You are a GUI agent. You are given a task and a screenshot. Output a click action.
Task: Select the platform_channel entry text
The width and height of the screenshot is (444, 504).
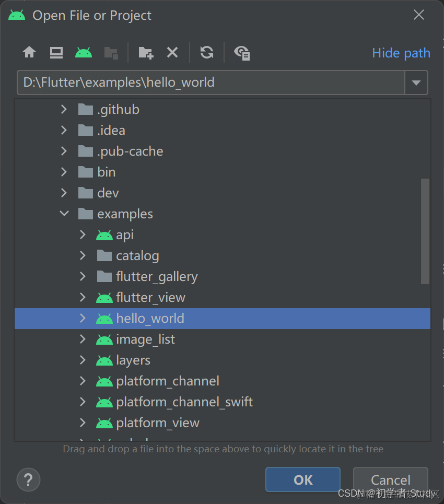click(168, 382)
